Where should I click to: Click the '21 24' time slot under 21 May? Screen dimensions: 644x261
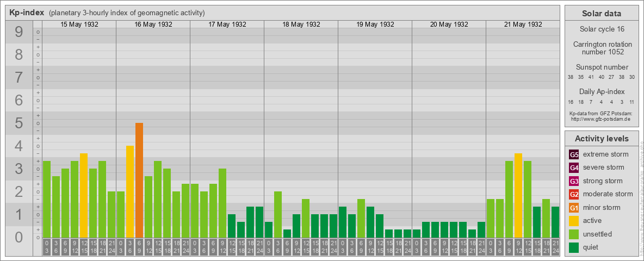[x=555, y=247]
